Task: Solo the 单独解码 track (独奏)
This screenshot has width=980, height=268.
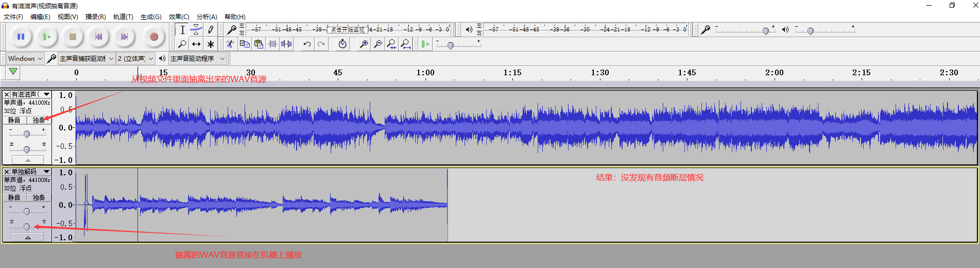Action: point(39,197)
